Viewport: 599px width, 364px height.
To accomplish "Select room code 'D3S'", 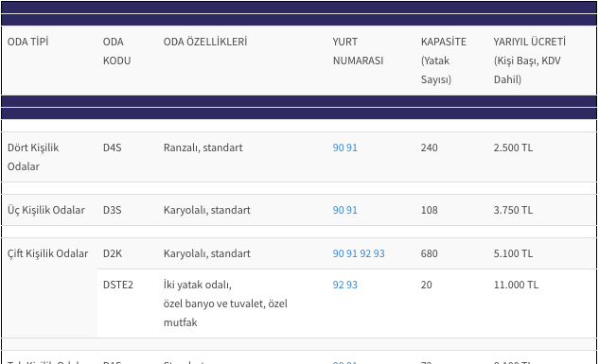I will coord(113,210).
